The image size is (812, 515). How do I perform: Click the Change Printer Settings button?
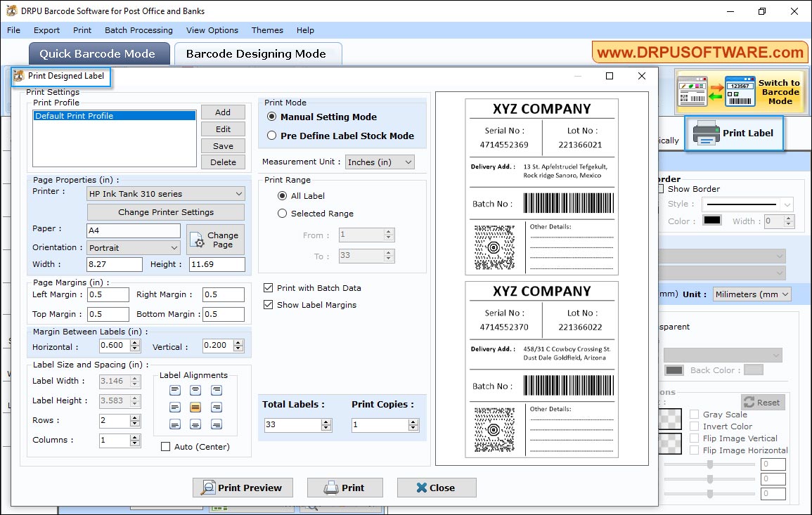coord(165,211)
